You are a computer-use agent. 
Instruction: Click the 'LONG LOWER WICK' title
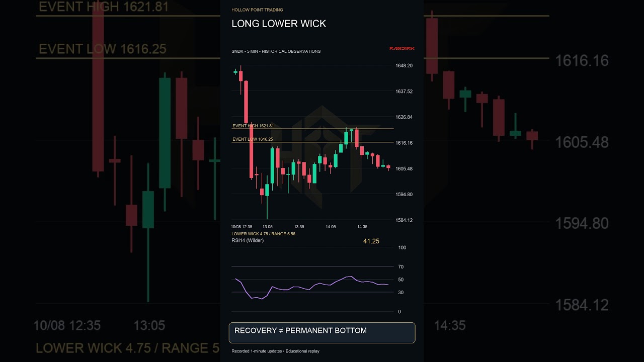279,24
